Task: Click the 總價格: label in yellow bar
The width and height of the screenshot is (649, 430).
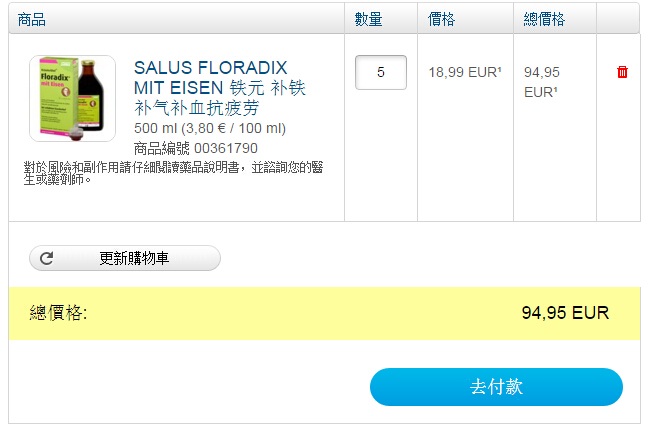Action: coord(58,313)
